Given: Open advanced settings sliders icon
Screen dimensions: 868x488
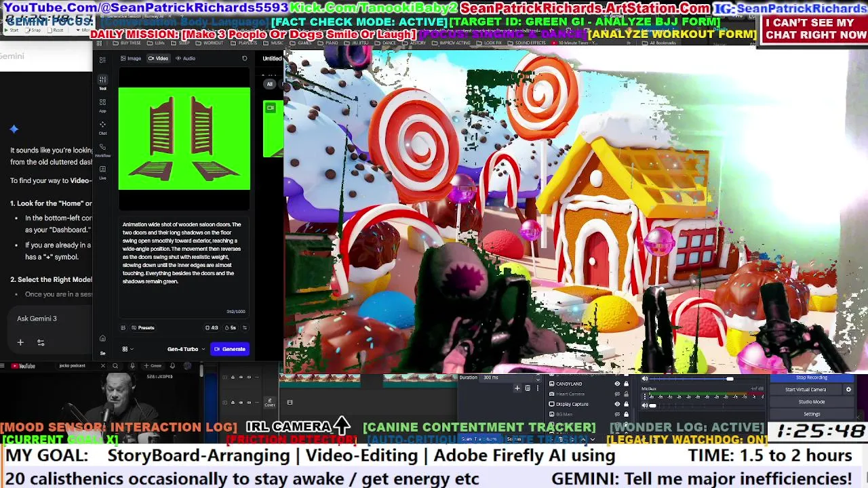Looking at the screenshot, I should click(245, 328).
